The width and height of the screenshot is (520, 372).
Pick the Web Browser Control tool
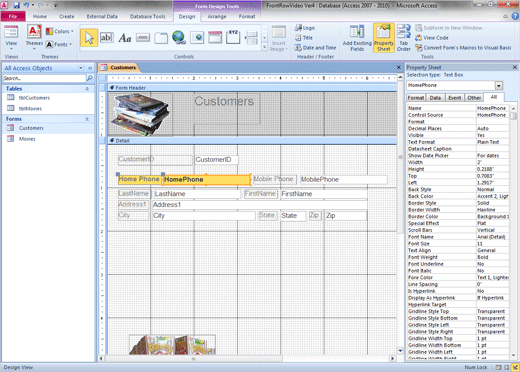[197, 38]
